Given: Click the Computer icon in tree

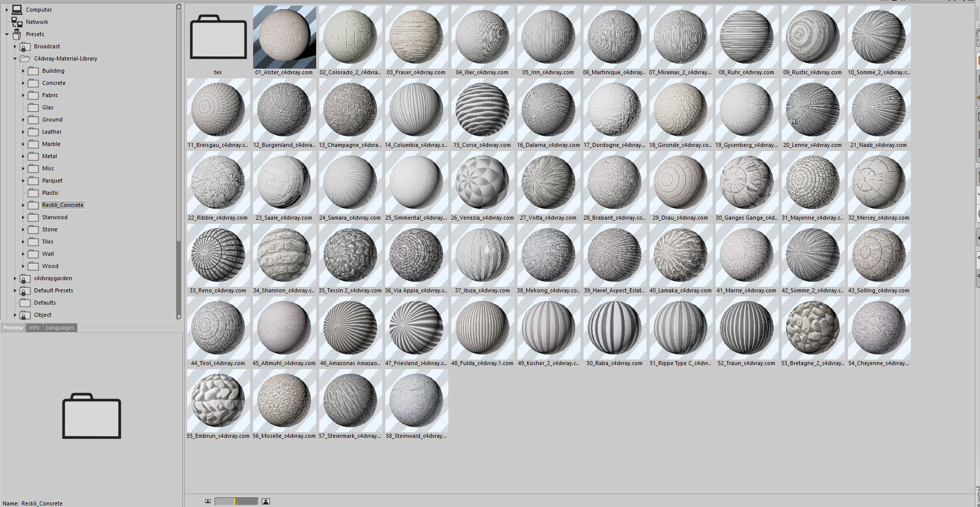Looking at the screenshot, I should tap(17, 10).
